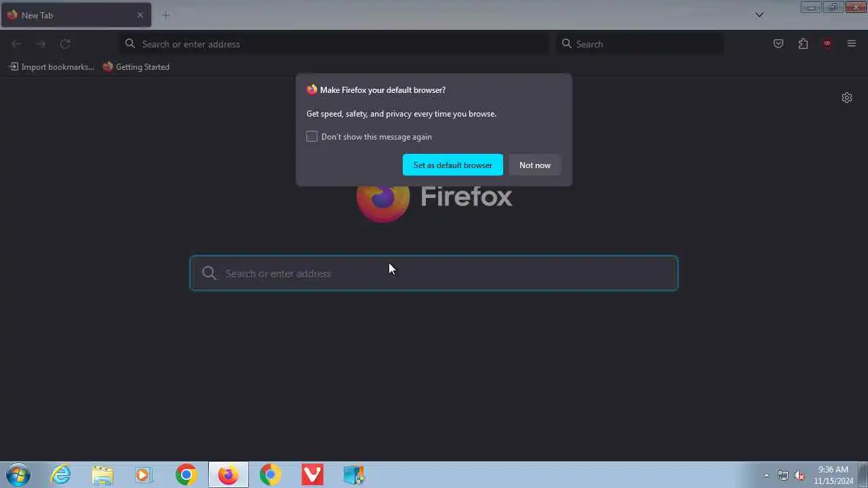Open the Windows Start menu

coord(18,474)
